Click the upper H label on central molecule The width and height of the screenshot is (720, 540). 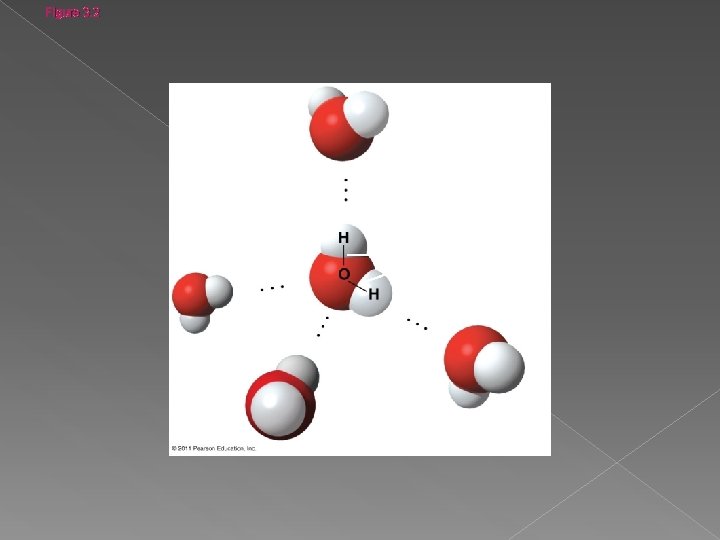(x=343, y=237)
